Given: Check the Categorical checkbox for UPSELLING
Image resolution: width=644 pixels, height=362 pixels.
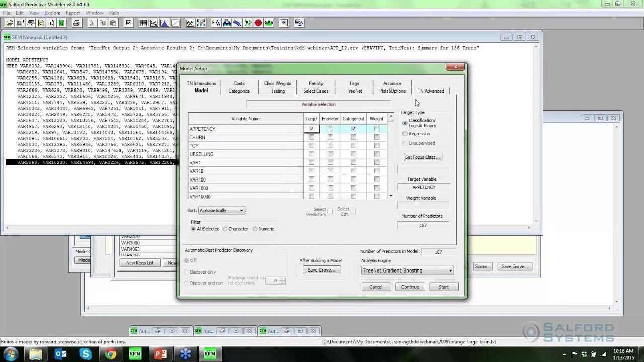Looking at the screenshot, I should pos(353,154).
